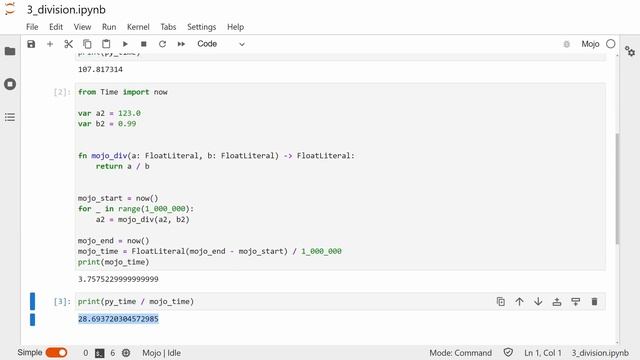Click the notebook vertical scrollbar
640x360 pixels.
(617, 188)
